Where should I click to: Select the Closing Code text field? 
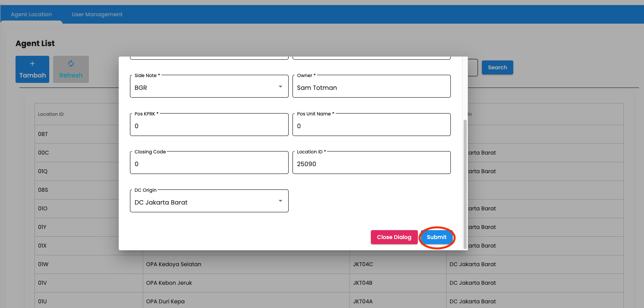pos(209,164)
